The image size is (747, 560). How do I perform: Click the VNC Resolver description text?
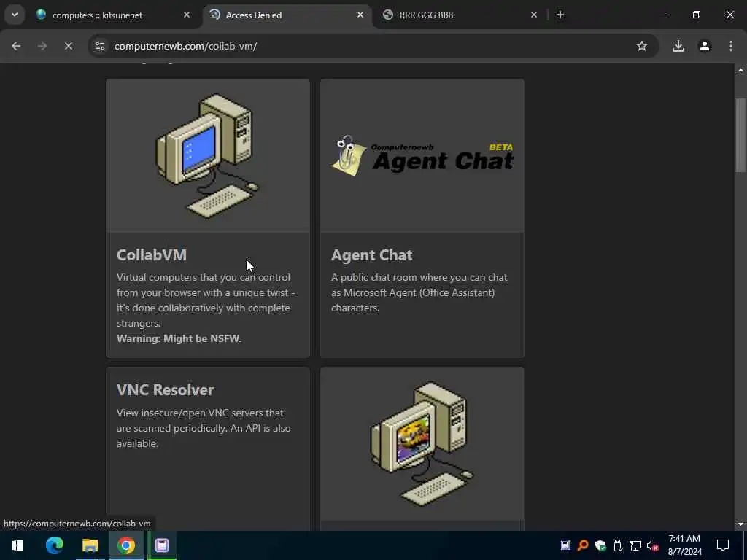(x=204, y=428)
